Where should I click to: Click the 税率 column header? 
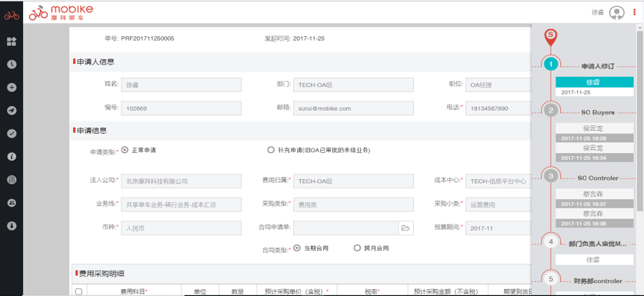pos(372,291)
